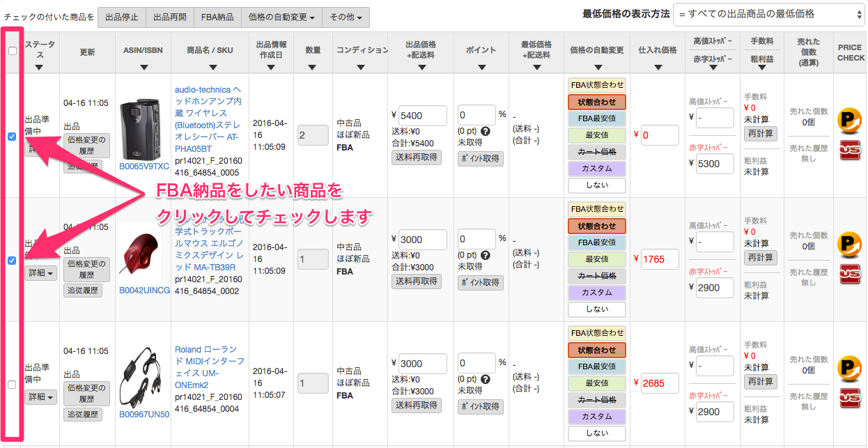Click the red US icon in audio-technica row
The height and width of the screenshot is (448, 868).
850,150
